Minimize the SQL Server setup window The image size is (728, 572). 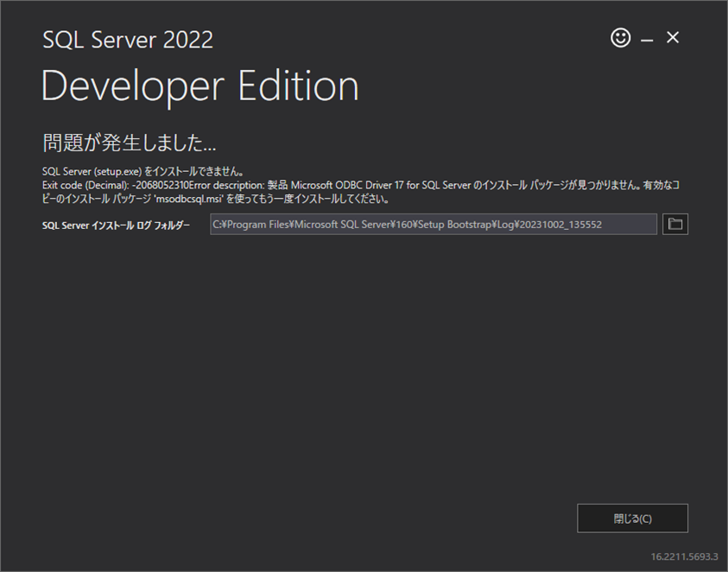646,38
